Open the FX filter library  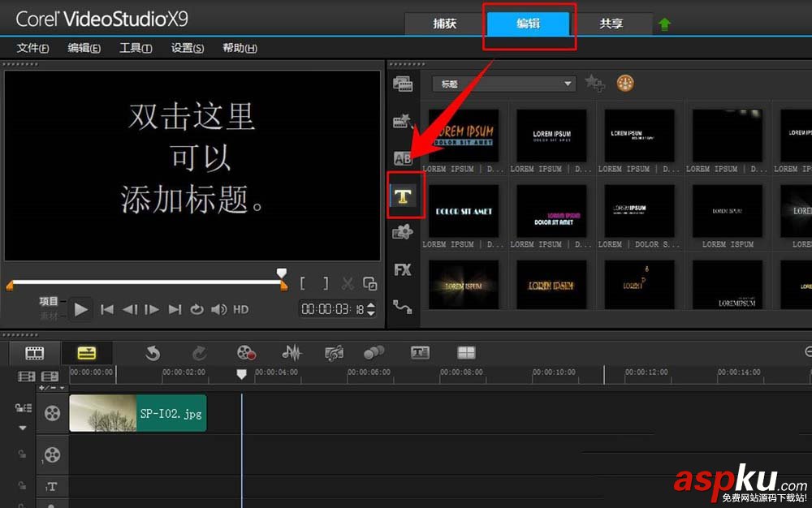coord(403,270)
